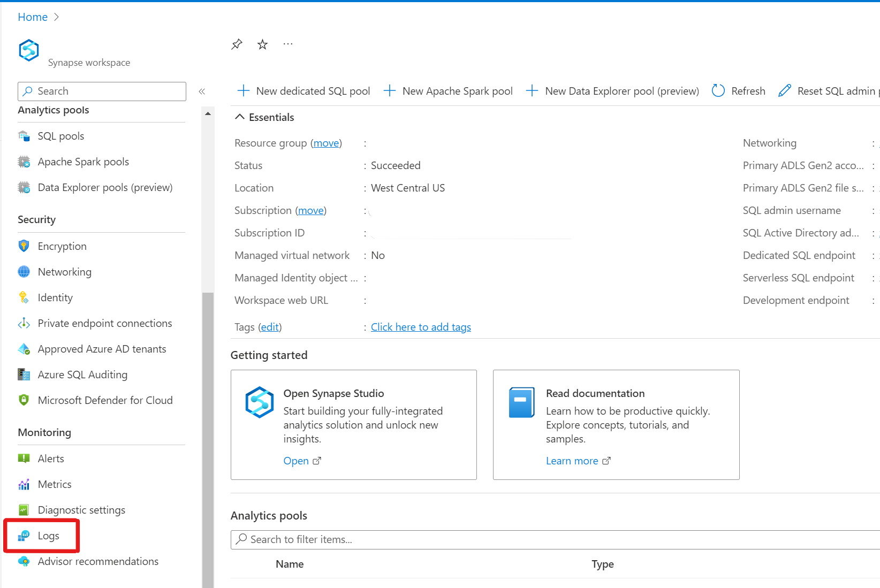Click the Synapse workspace logo icon
Image resolution: width=880 pixels, height=588 pixels.
(x=29, y=51)
